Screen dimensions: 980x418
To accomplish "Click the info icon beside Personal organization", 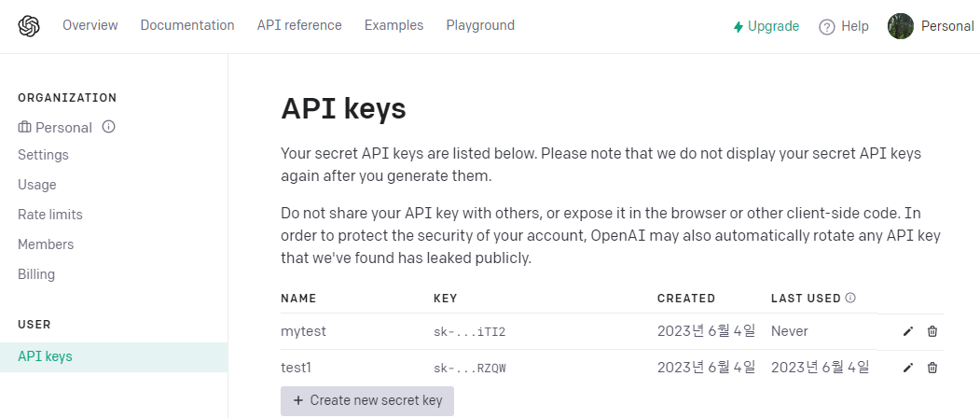I will pyautogui.click(x=108, y=127).
